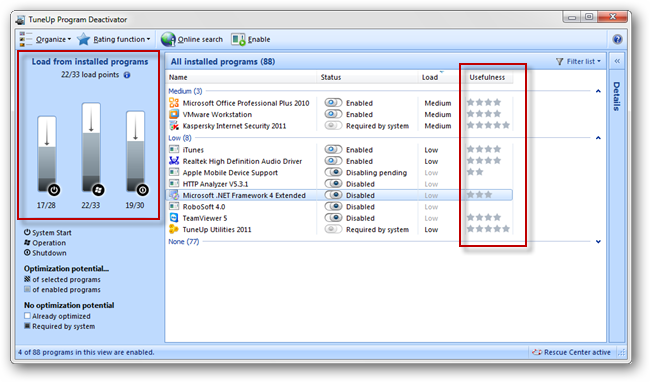
Task: Click the load points info icon
Action: [x=127, y=75]
